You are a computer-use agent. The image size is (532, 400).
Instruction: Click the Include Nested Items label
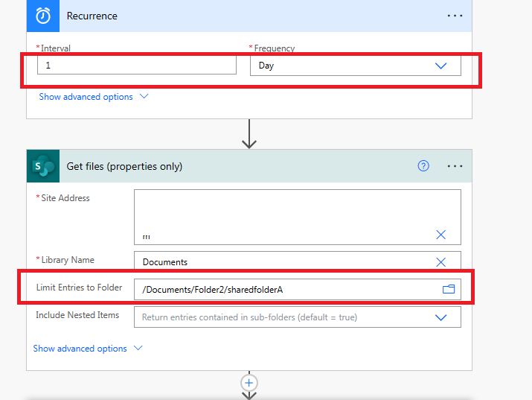[77, 315]
